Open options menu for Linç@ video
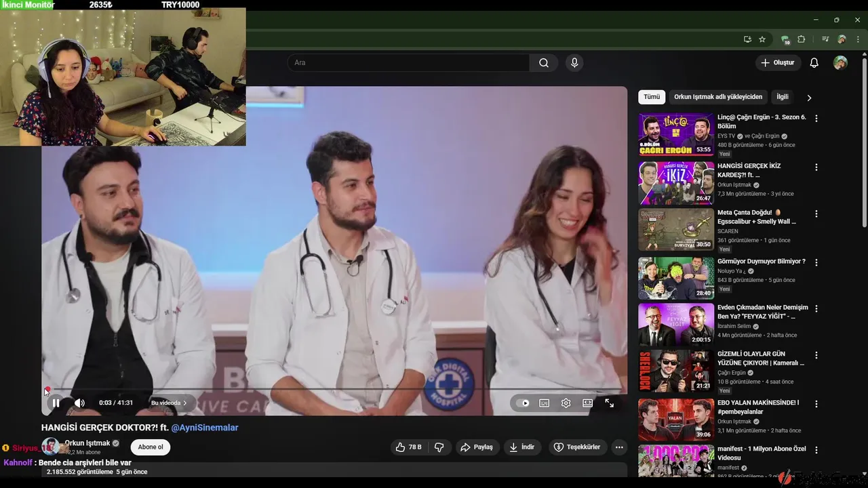The width and height of the screenshot is (868, 488). pos(816,118)
